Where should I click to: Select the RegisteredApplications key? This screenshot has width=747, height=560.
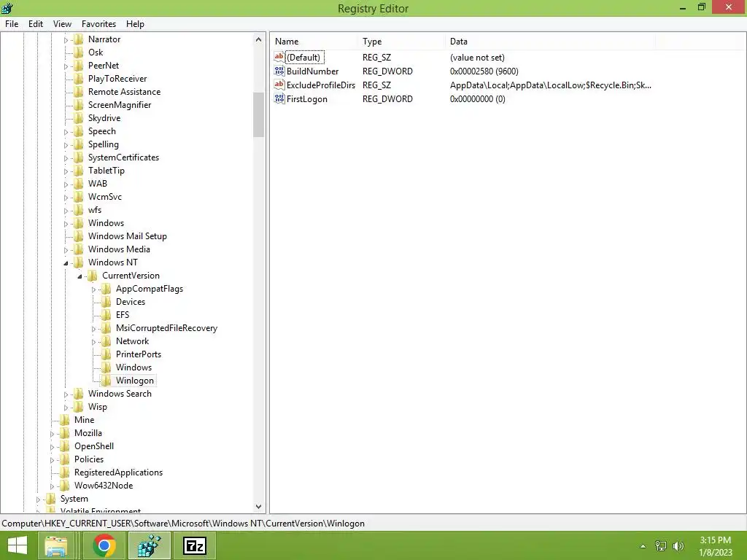point(118,472)
